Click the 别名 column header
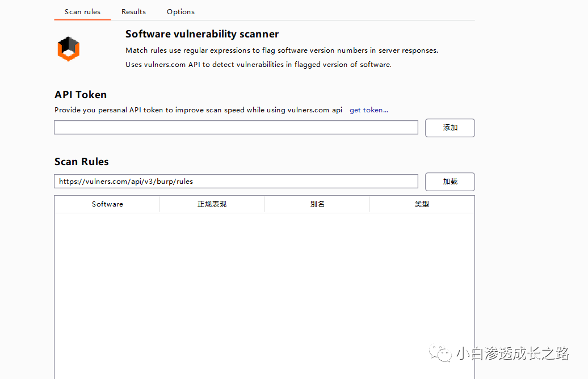Screen dimensions: 588x379 pyautogui.click(x=317, y=204)
